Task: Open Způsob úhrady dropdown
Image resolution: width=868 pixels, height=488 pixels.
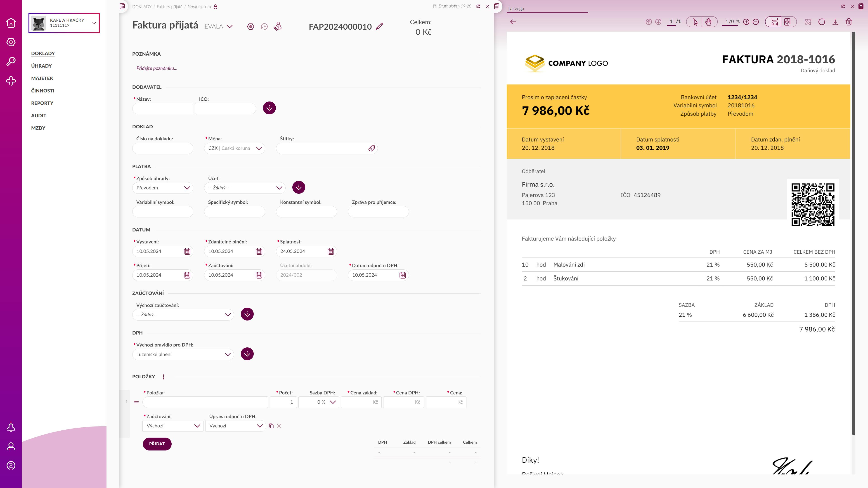Action: tap(187, 188)
